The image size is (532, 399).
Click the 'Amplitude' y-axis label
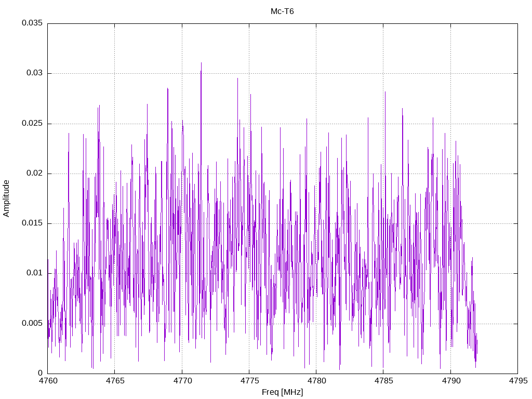6,198
